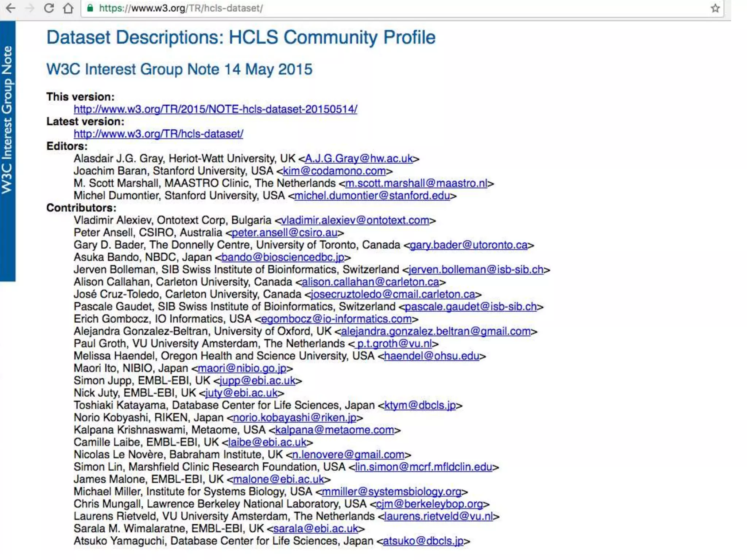
Task: Email laurens.rietveld@vu.nl
Action: click(439, 517)
